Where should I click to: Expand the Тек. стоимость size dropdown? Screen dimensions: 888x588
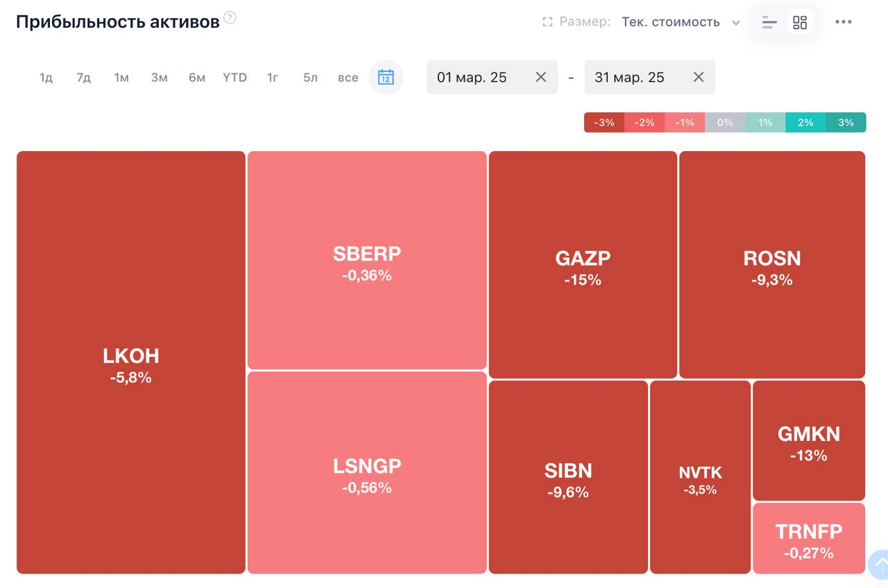[x=681, y=22]
